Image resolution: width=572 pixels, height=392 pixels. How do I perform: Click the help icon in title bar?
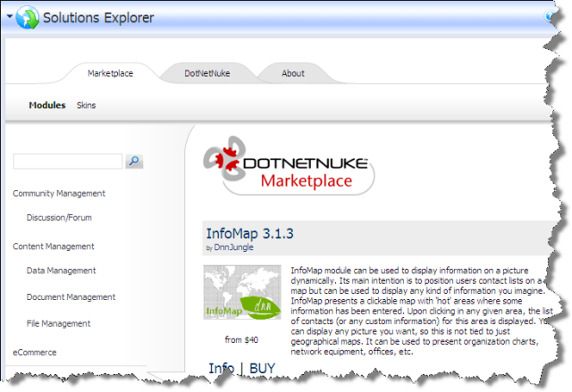(549, 16)
